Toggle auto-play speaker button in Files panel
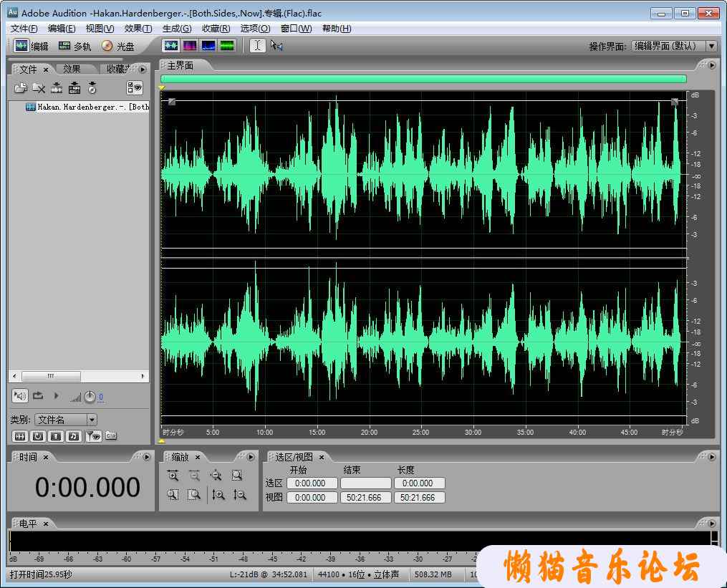This screenshot has width=727, height=588. (20, 396)
